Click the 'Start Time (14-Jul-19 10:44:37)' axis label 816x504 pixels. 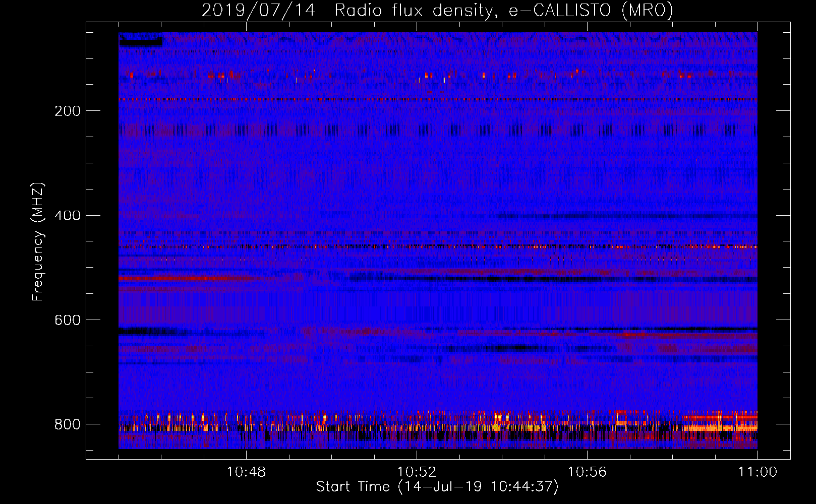(437, 487)
